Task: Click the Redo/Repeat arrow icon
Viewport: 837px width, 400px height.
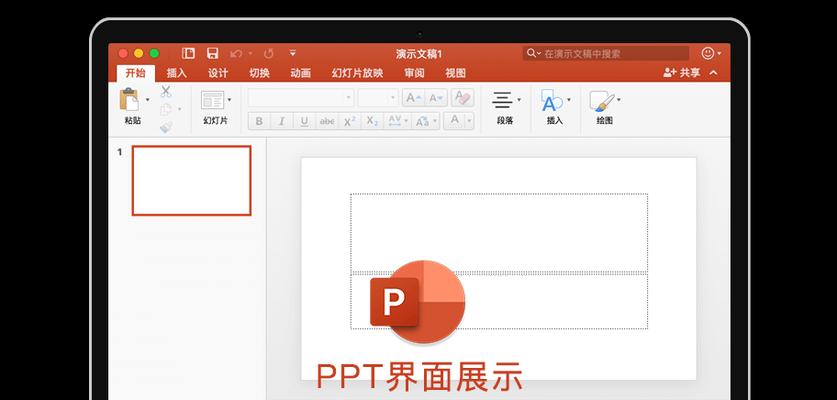Action: click(x=269, y=53)
